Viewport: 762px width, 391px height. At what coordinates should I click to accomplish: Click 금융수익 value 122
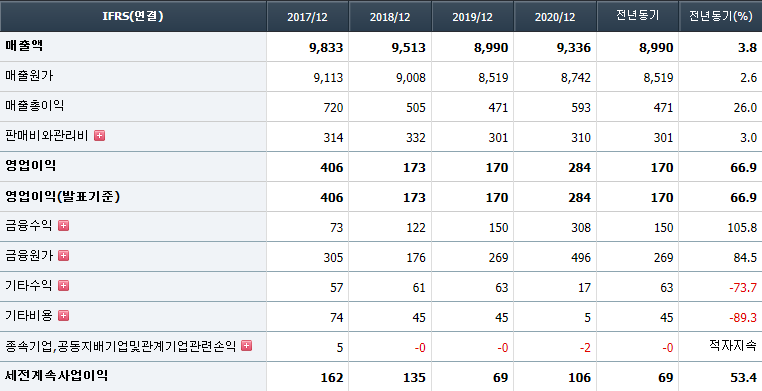(416, 228)
